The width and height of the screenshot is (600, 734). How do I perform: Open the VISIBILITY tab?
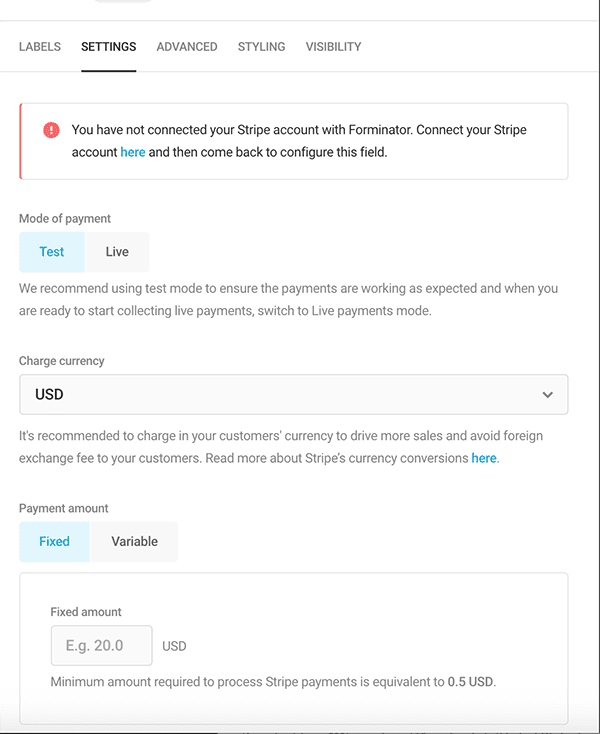pyautogui.click(x=333, y=47)
